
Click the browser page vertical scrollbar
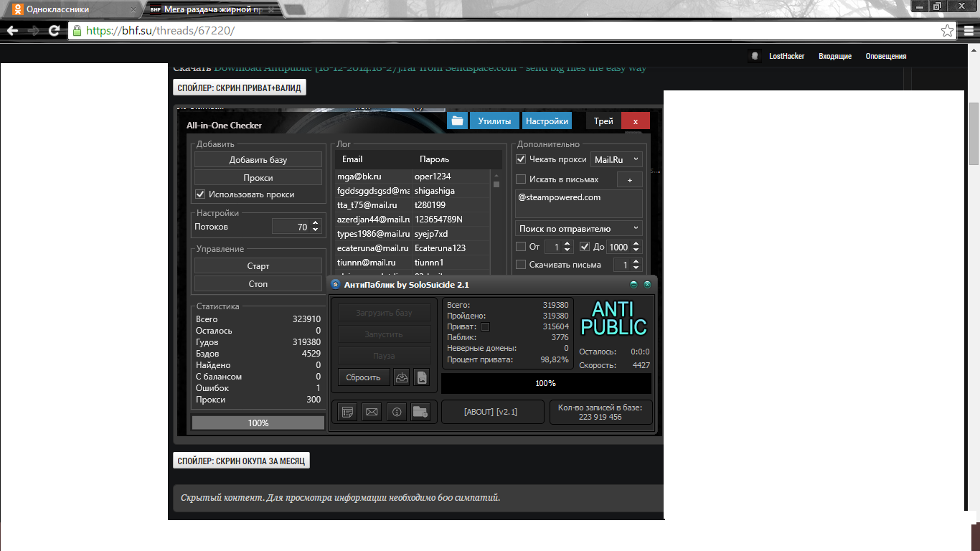pyautogui.click(x=974, y=133)
